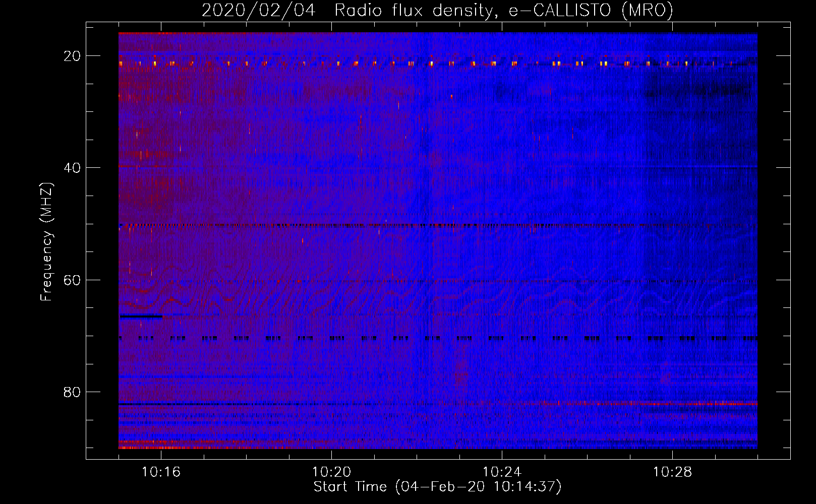
Task: Click the '10:20' time tick label
Action: pos(332,472)
